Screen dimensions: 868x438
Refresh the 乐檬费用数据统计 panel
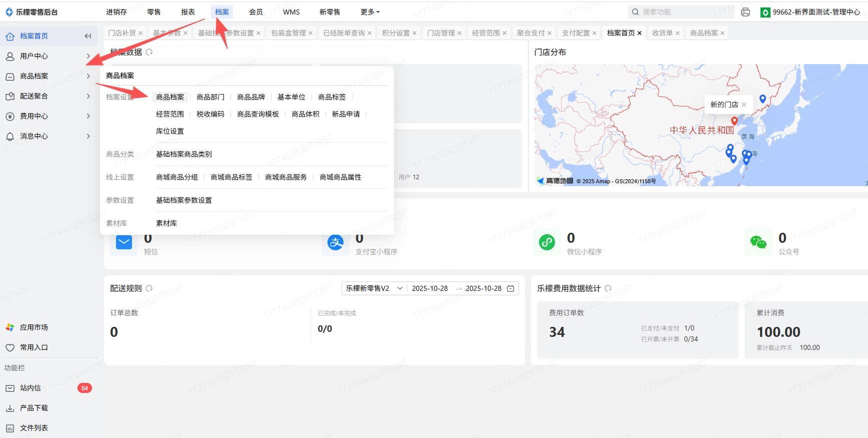point(608,288)
